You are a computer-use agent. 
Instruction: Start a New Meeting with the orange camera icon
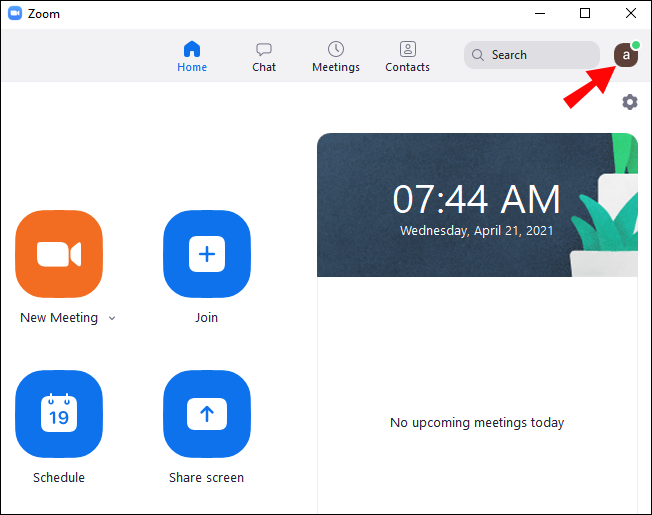pos(59,254)
